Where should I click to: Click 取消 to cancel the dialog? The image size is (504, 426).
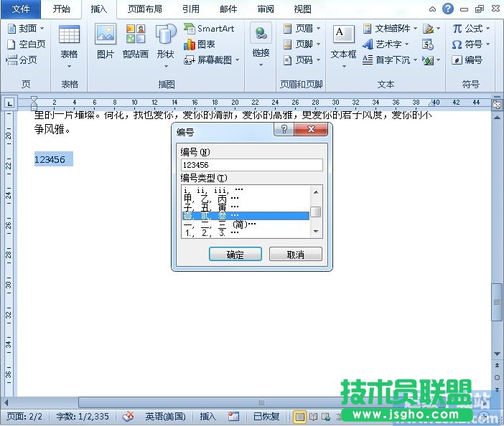click(295, 255)
